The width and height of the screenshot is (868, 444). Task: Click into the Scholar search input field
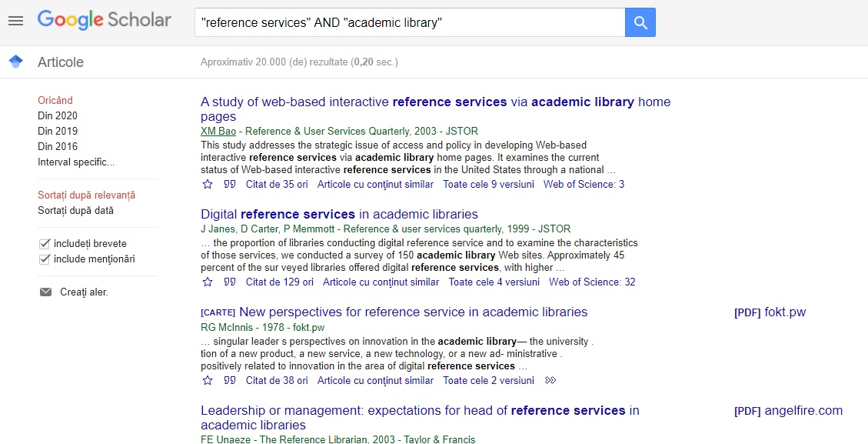point(410,23)
